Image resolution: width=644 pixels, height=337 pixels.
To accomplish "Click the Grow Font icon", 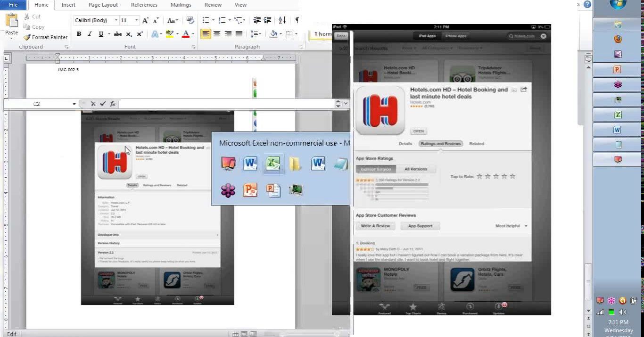I will (146, 20).
